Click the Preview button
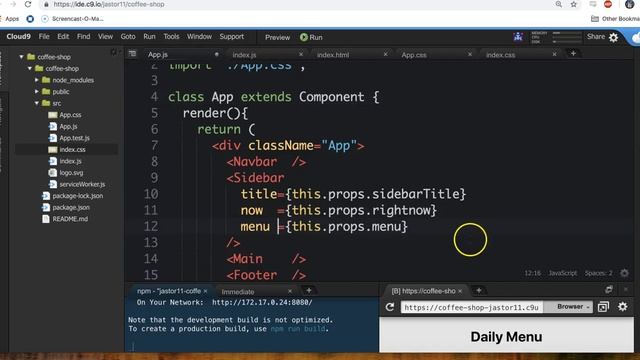Screen dimensions: 640x360 [x=278, y=38]
